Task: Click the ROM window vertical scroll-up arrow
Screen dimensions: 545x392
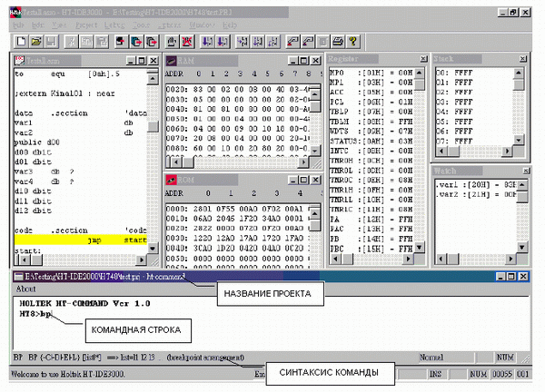Action: coord(314,213)
